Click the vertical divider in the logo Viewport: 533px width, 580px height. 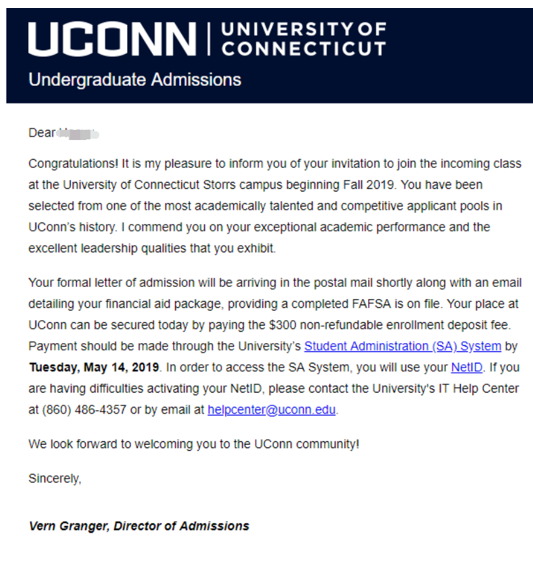(209, 39)
